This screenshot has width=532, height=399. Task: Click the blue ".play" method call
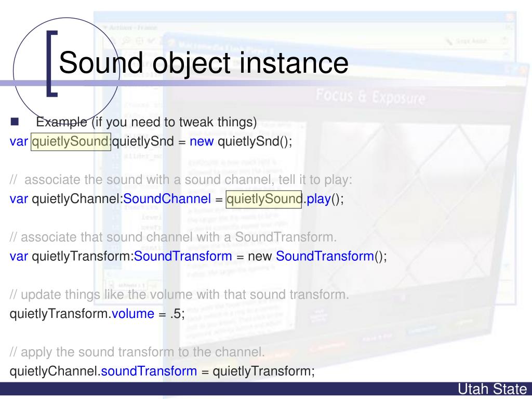[317, 199]
